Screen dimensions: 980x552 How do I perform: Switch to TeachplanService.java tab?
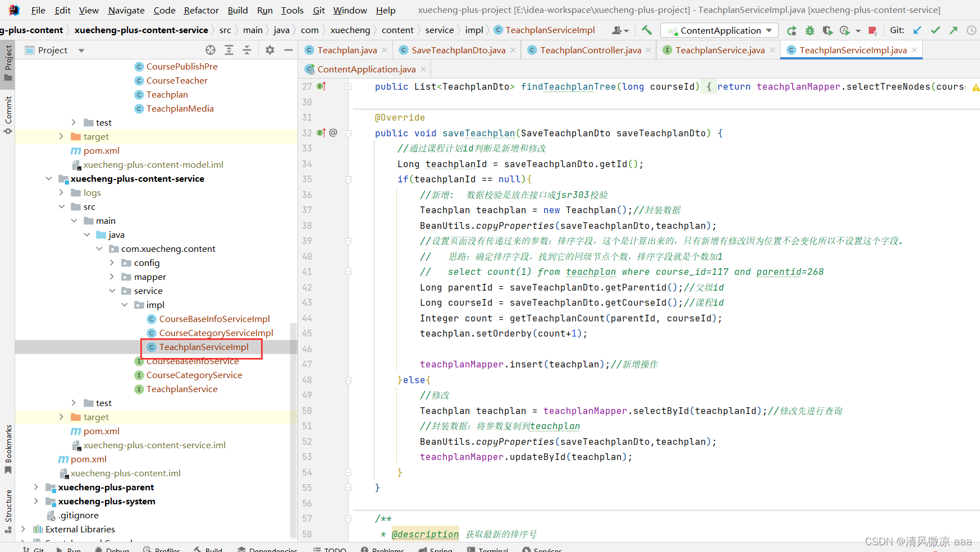(x=720, y=50)
